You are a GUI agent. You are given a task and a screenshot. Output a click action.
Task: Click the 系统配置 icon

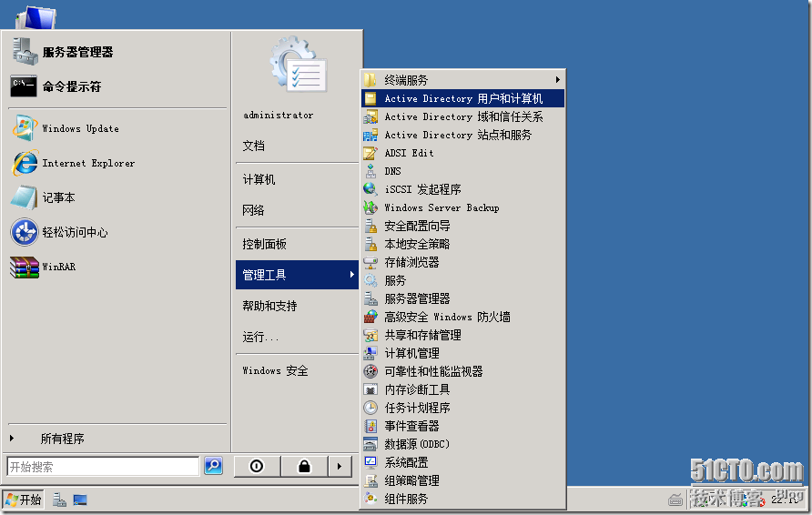pyautogui.click(x=370, y=462)
